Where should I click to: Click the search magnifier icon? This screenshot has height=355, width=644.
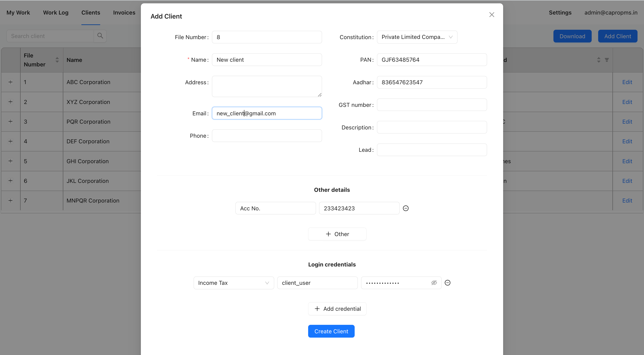(100, 36)
